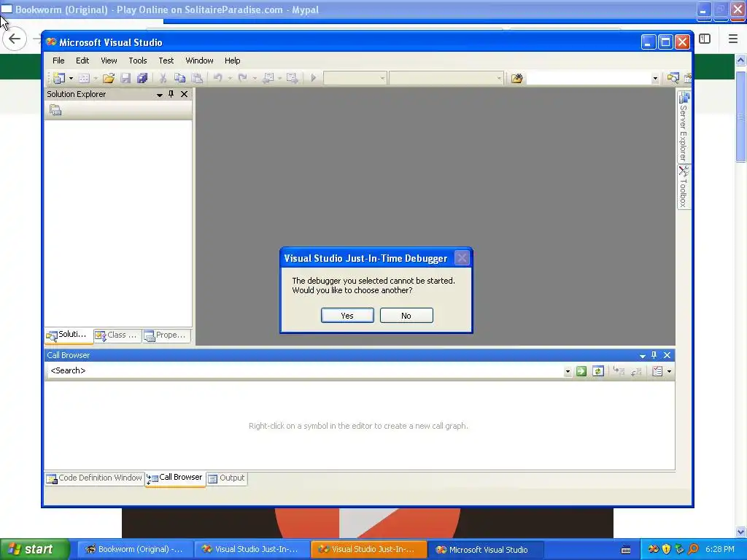Open the Solution Explorer window position dropdown
747x560 pixels.
click(x=160, y=95)
